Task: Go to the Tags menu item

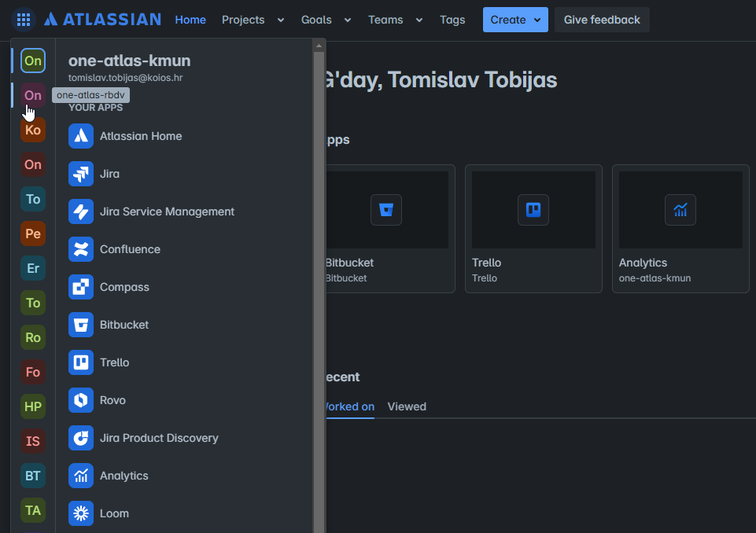Action: pos(452,20)
